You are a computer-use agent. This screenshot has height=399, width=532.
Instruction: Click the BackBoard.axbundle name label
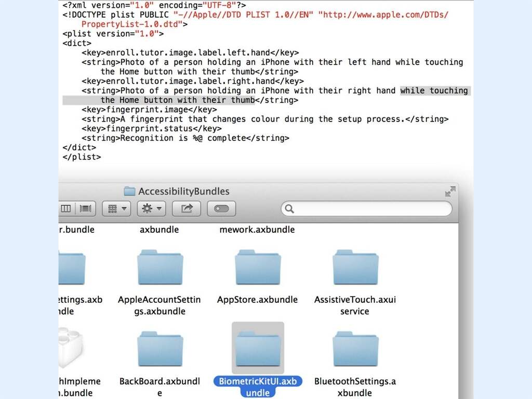pos(159,387)
